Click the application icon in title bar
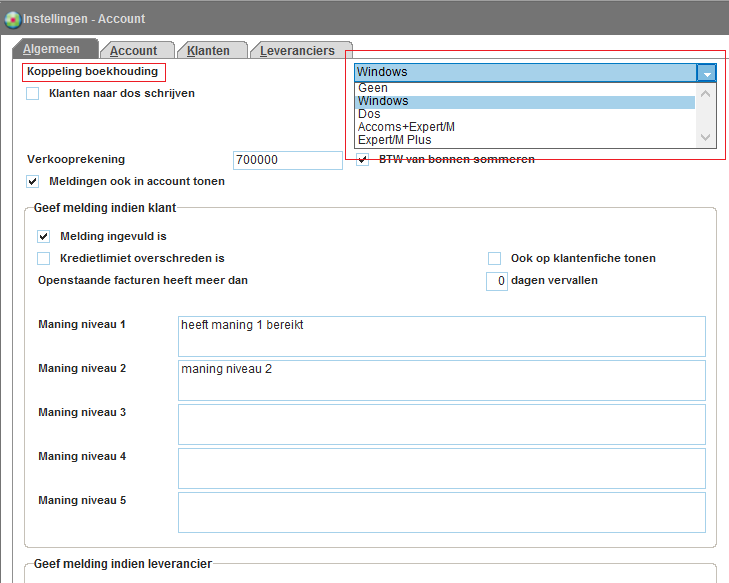Viewport: 729px width, 583px height. [x=12, y=18]
